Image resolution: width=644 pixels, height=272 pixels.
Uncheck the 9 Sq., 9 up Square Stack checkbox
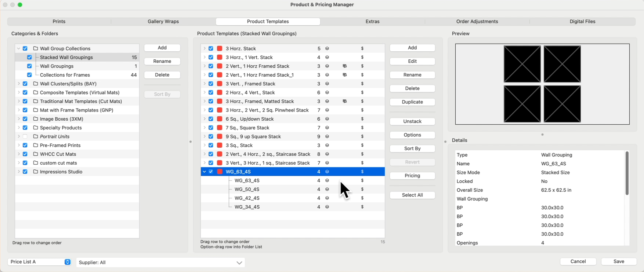(x=211, y=136)
